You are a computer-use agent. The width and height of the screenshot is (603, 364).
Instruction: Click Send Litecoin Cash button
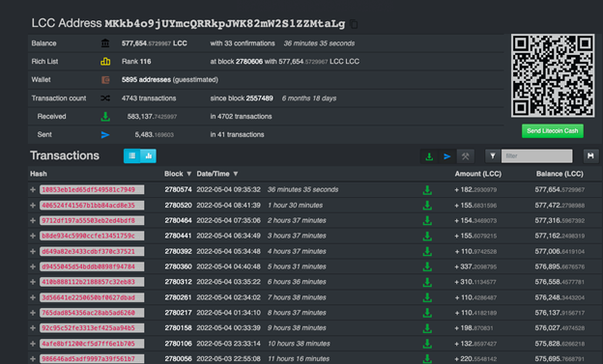pos(552,131)
